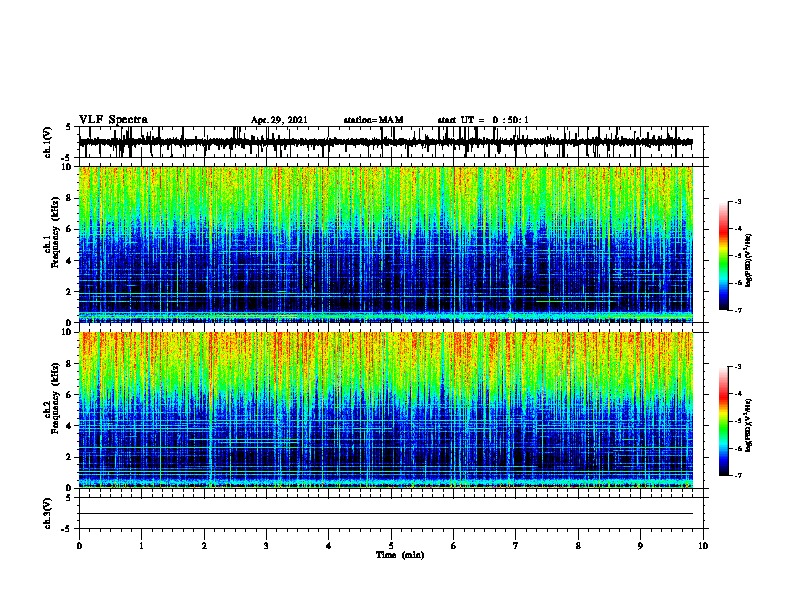Click time axis tick label "4"

pos(329,546)
